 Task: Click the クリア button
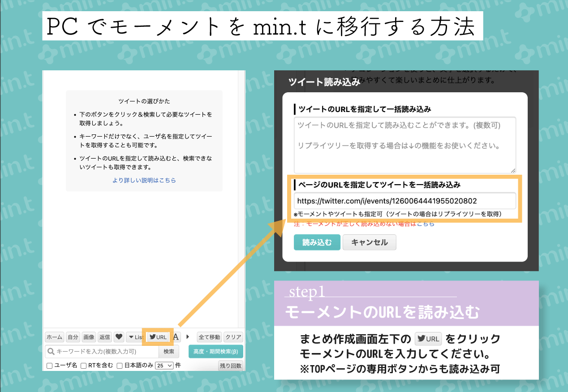pos(233,337)
